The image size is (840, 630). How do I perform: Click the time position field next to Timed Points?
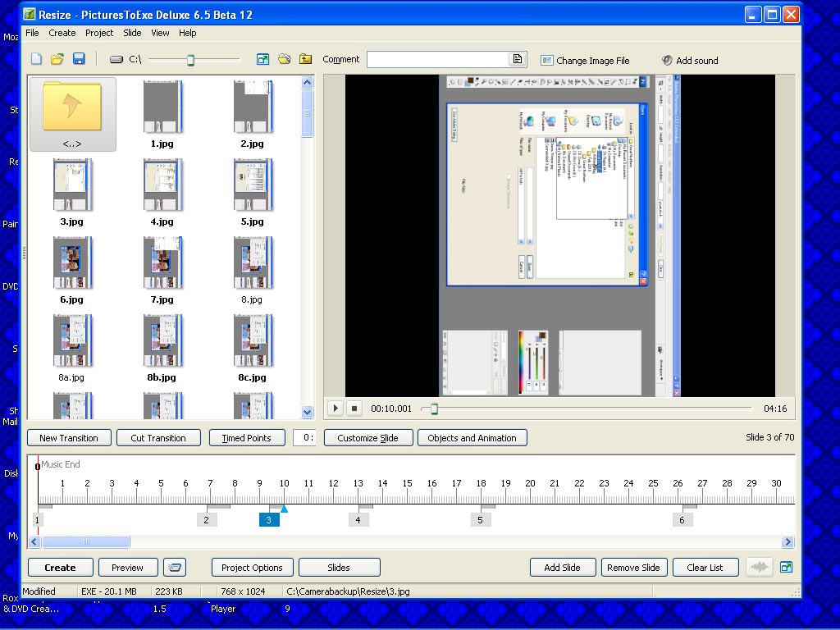(x=305, y=438)
